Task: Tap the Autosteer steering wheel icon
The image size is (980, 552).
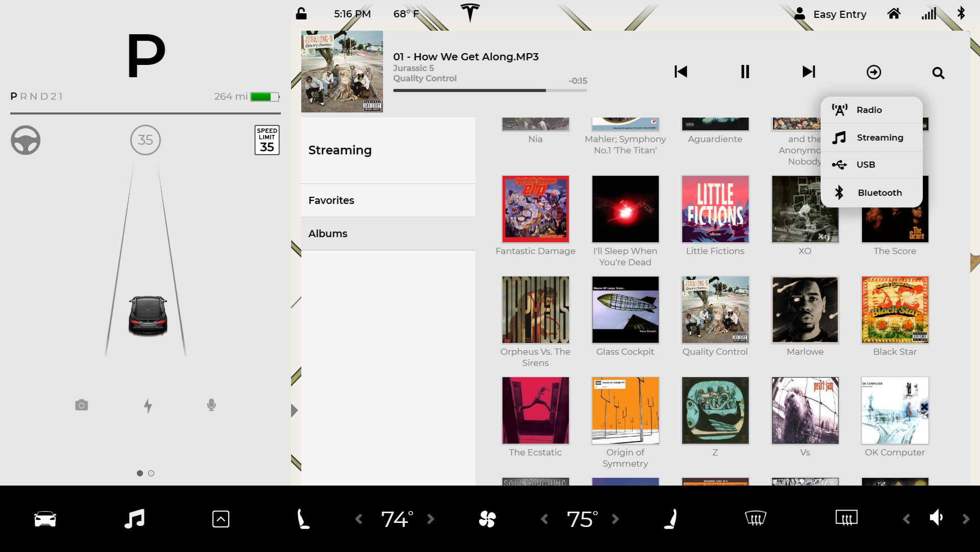Action: tap(26, 140)
